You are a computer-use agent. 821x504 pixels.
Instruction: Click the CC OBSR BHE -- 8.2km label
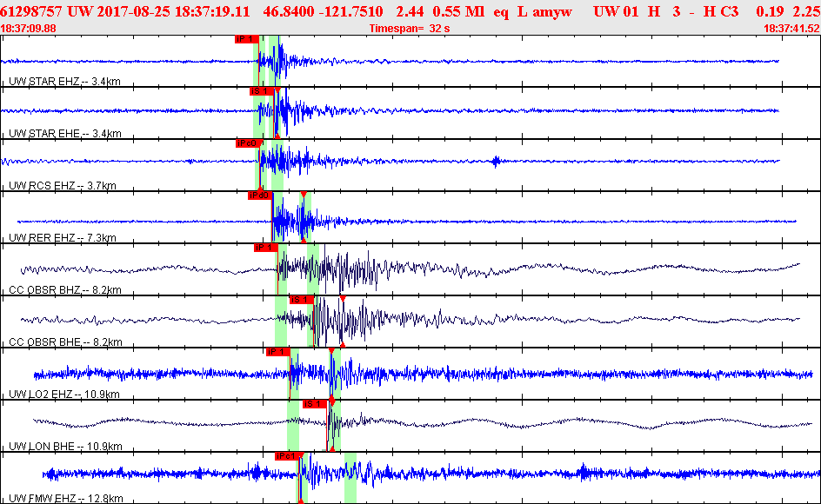pyautogui.click(x=65, y=342)
